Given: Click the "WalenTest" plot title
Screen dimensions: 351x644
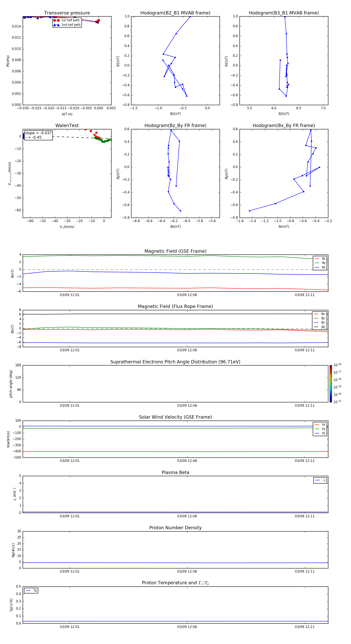Looking at the screenshot, I should (x=67, y=125).
